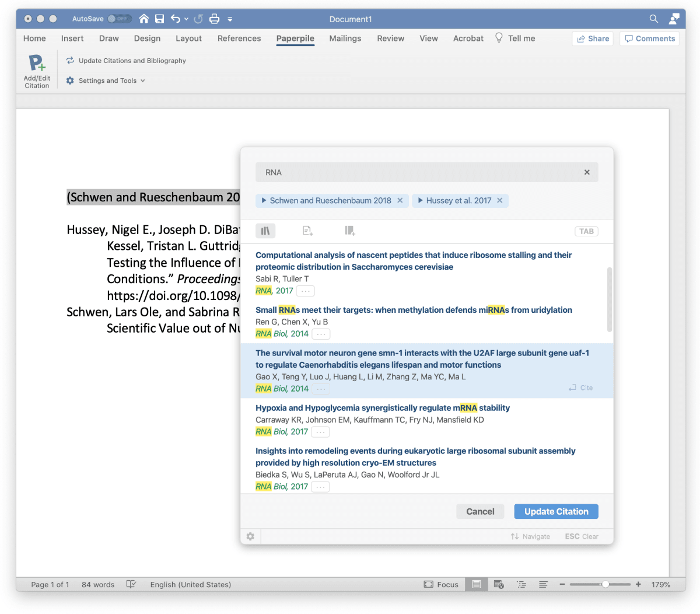Screen dimensions: 700x614
Task: Click the Update Citation button
Action: click(x=556, y=511)
